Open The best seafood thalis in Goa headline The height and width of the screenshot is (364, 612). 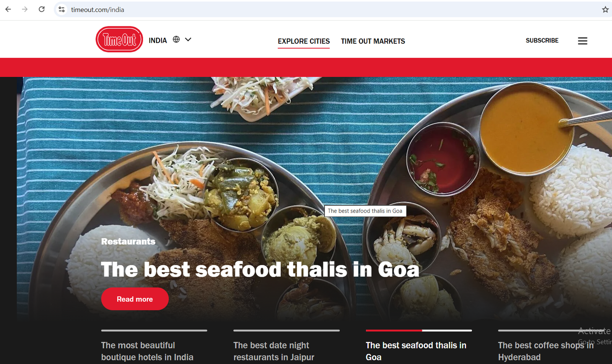coord(260,270)
